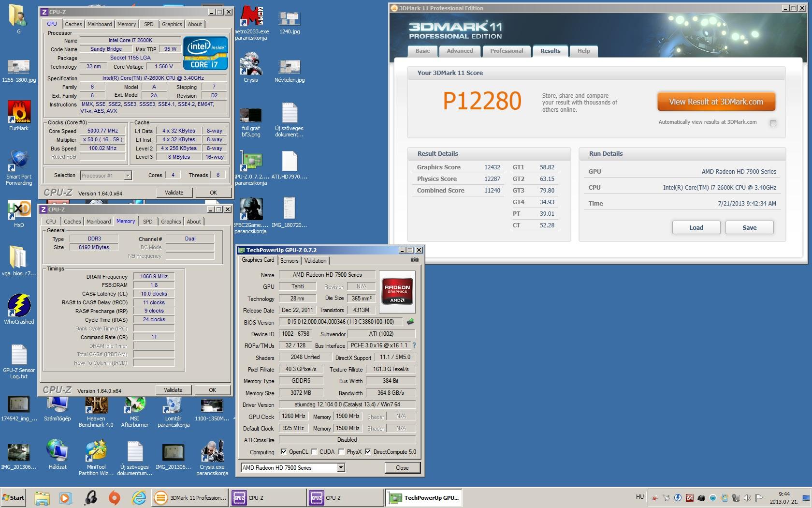Image resolution: width=812 pixels, height=508 pixels.
Task: Click the 3DMark 11 Professional taskbar button
Action: tap(190, 497)
